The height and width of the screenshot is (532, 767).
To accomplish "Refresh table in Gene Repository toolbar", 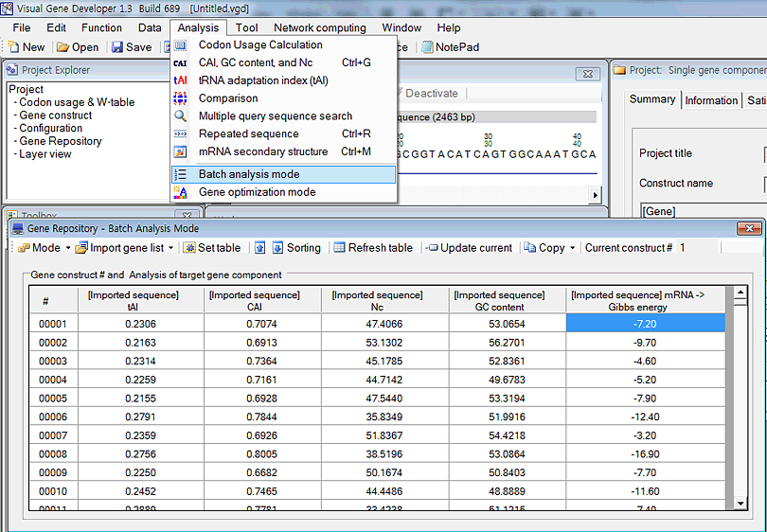I will tap(372, 248).
